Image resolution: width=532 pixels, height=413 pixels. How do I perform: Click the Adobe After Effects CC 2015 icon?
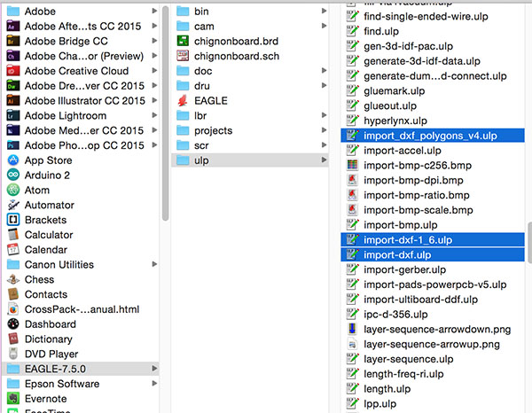click(13, 26)
